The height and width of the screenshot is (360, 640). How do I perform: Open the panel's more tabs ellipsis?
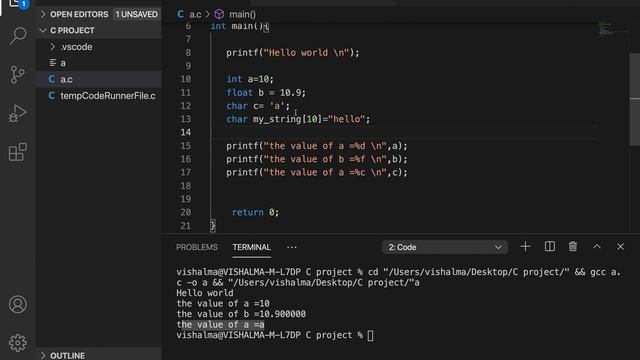point(291,247)
